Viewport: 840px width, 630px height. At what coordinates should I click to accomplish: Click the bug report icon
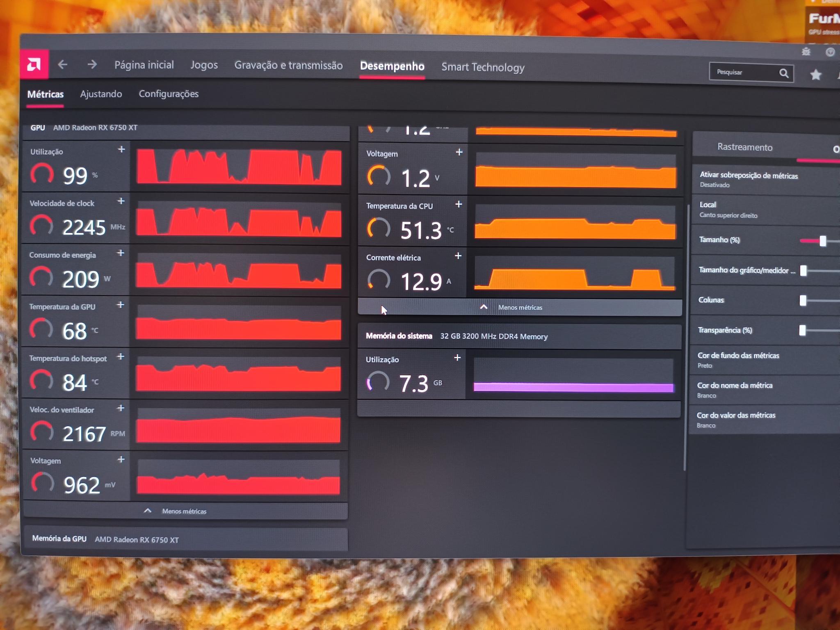click(806, 52)
